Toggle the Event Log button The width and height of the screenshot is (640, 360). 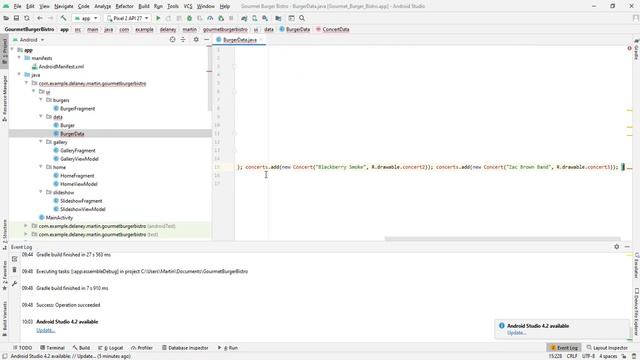pyautogui.click(x=564, y=348)
